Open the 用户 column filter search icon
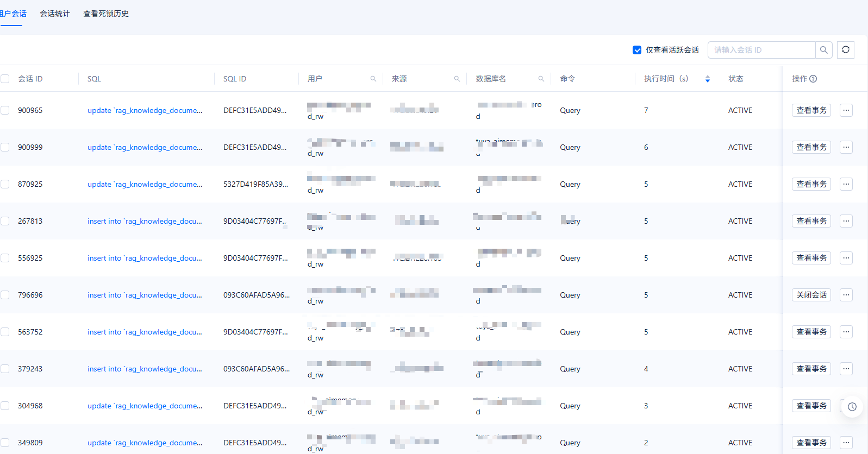This screenshot has width=868, height=454. click(x=373, y=79)
